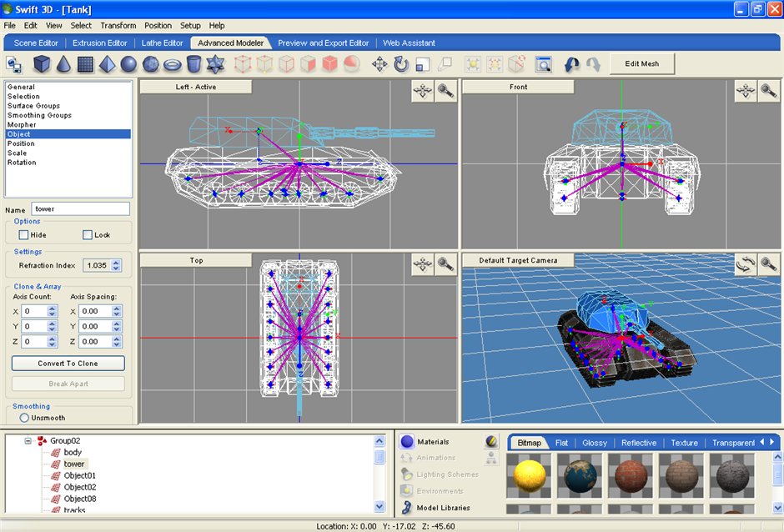784x532 pixels.
Task: Switch to the Lathe Editor tab
Action: [x=162, y=43]
